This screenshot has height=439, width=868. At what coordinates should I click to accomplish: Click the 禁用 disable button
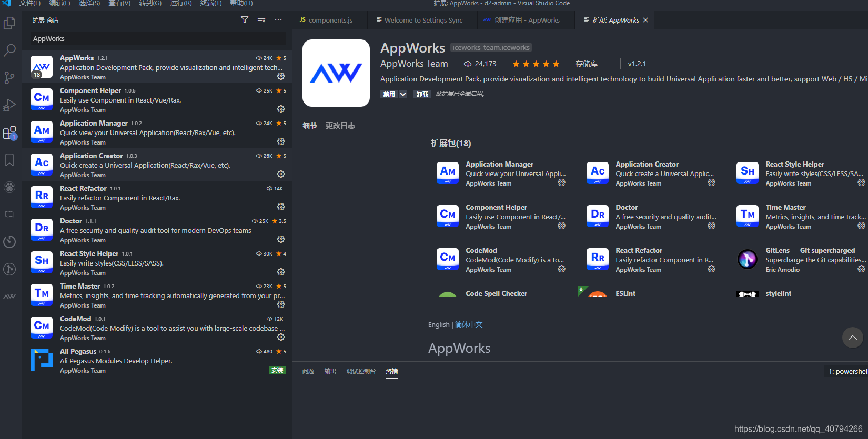(389, 94)
